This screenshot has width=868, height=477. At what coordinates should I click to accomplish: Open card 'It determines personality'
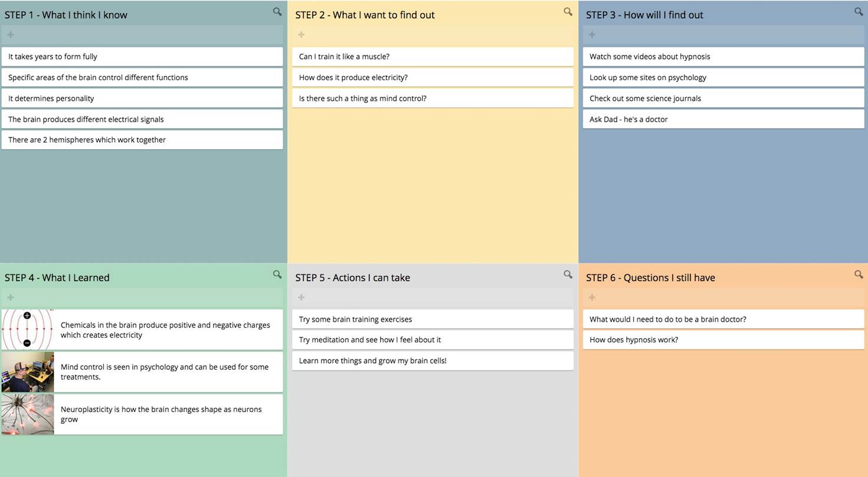(142, 99)
